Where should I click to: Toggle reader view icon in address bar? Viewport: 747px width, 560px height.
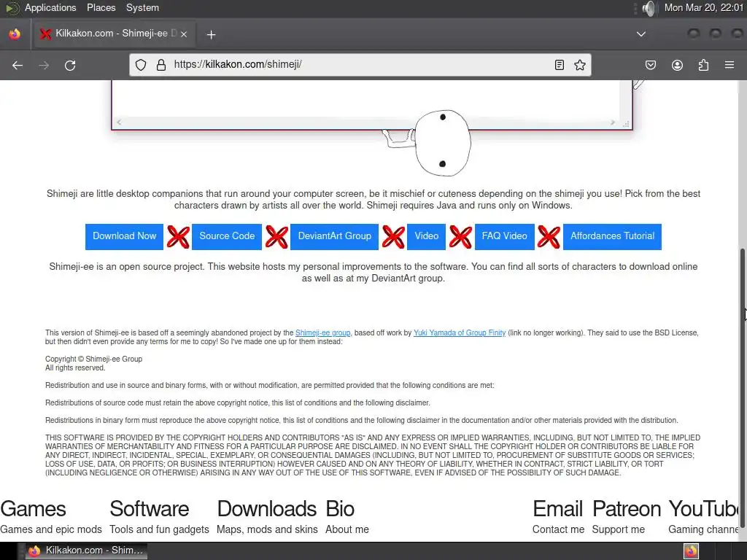560,65
